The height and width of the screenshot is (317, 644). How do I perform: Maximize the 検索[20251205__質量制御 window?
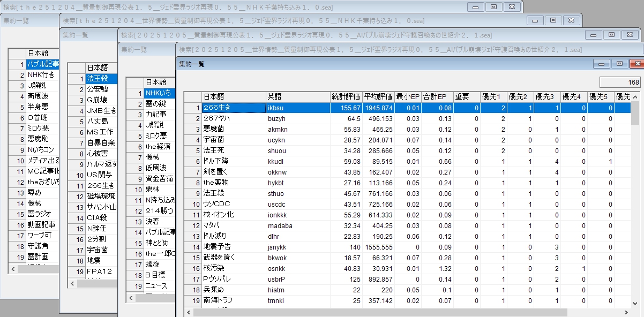point(611,35)
